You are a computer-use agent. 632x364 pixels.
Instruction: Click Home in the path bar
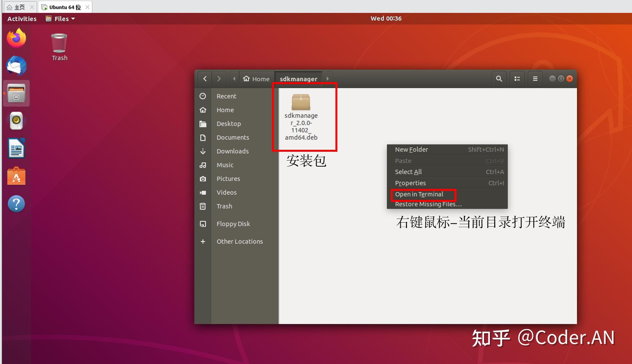(256, 79)
